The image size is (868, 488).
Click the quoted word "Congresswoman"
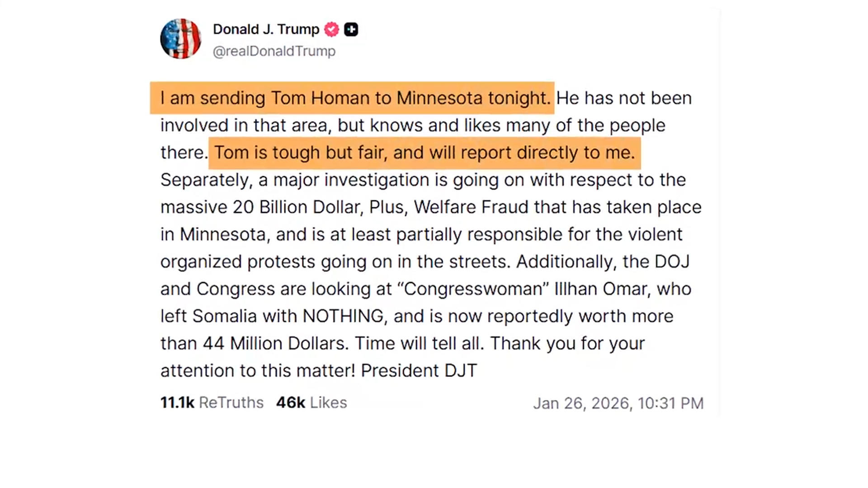pos(472,289)
